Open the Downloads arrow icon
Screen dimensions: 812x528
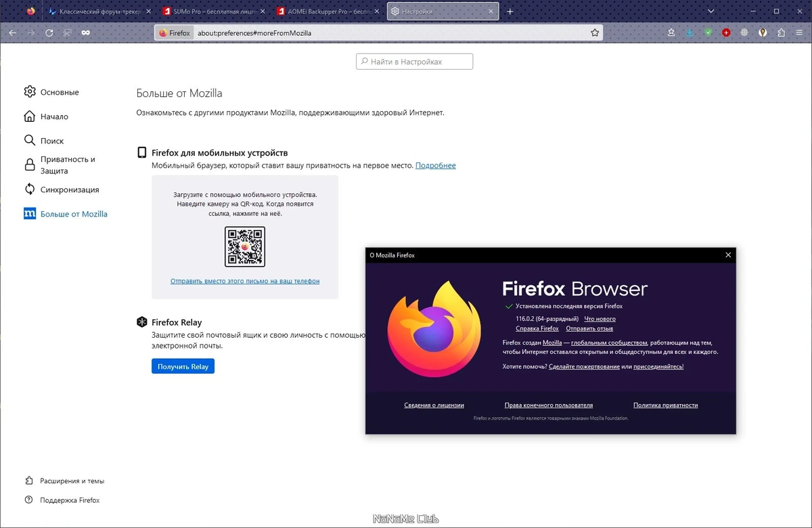[690, 32]
